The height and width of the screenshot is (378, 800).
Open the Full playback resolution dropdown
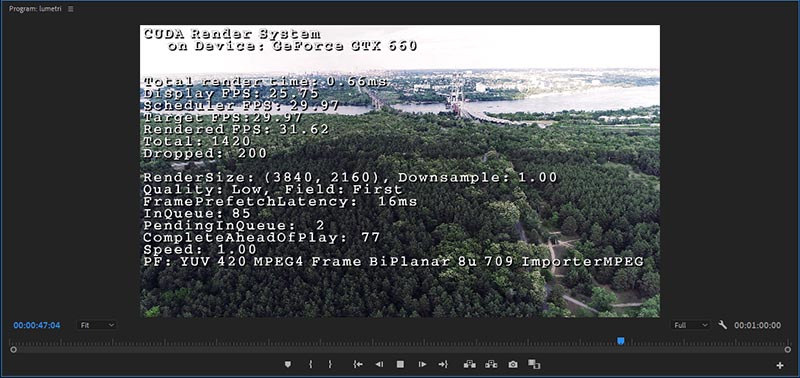click(x=690, y=325)
